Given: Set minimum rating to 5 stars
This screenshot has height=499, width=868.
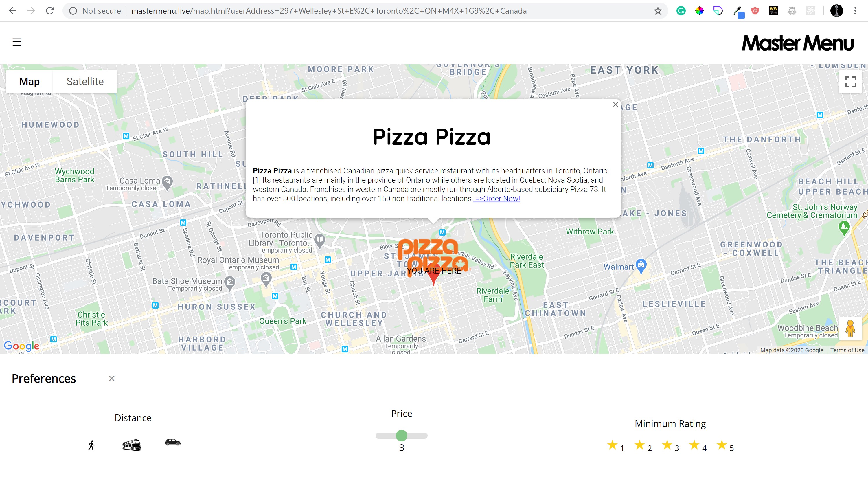Looking at the screenshot, I should 722,445.
